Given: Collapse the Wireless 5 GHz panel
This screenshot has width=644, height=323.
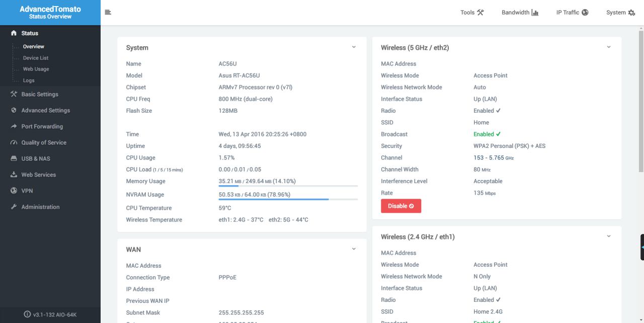Looking at the screenshot, I should click(609, 47).
